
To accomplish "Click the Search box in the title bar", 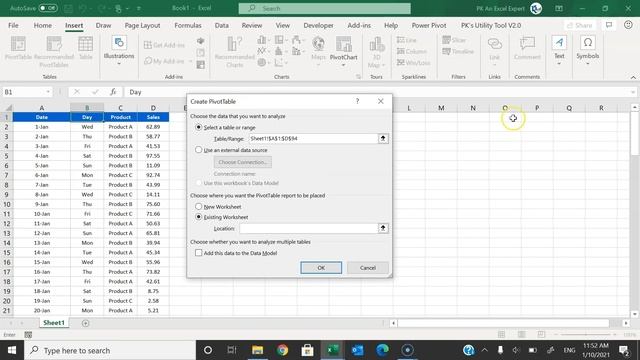I will coord(324,8).
